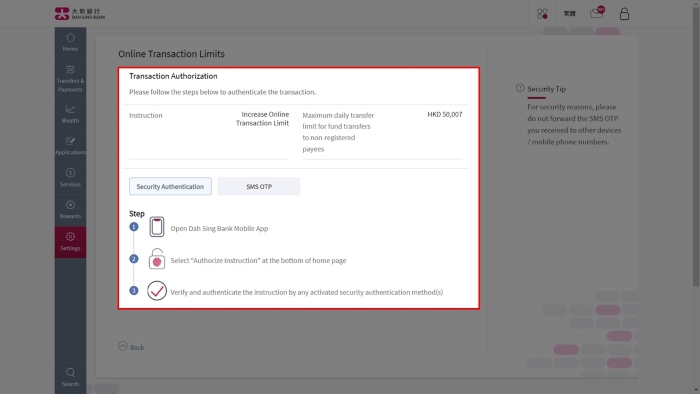
Task: Select the Security Authentication tab
Action: click(170, 187)
